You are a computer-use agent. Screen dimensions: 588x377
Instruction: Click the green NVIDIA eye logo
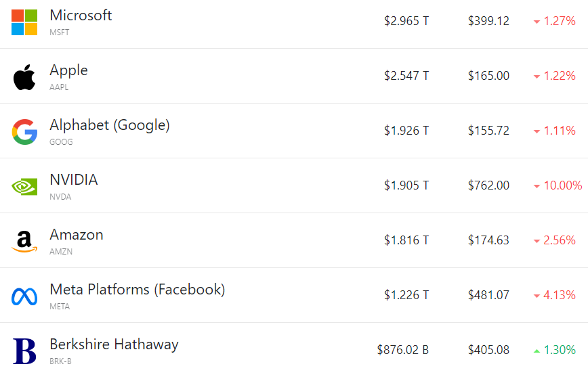(x=24, y=186)
